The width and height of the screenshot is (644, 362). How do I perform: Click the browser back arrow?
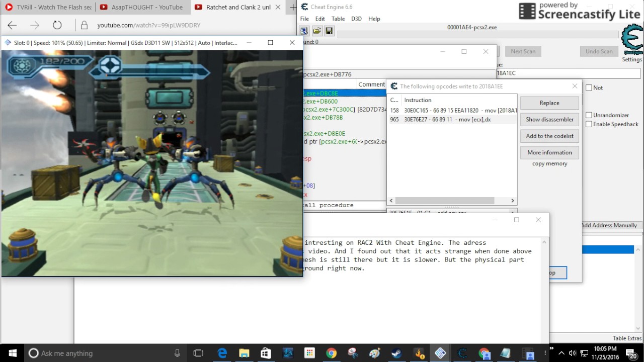coord(12,25)
